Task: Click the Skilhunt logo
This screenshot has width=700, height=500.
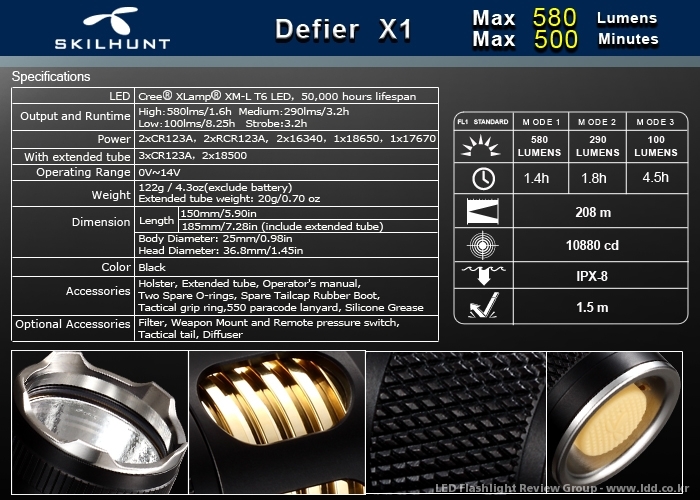Action: pyautogui.click(x=112, y=28)
